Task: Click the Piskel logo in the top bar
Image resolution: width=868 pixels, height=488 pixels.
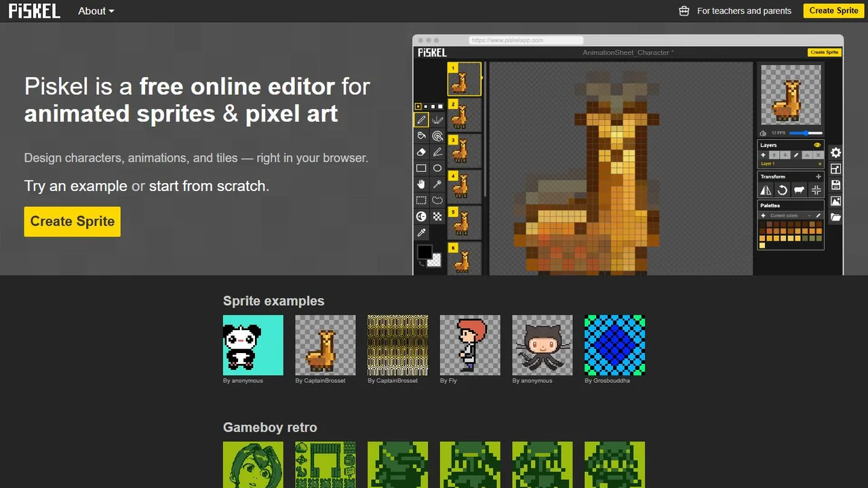Action: tap(35, 11)
